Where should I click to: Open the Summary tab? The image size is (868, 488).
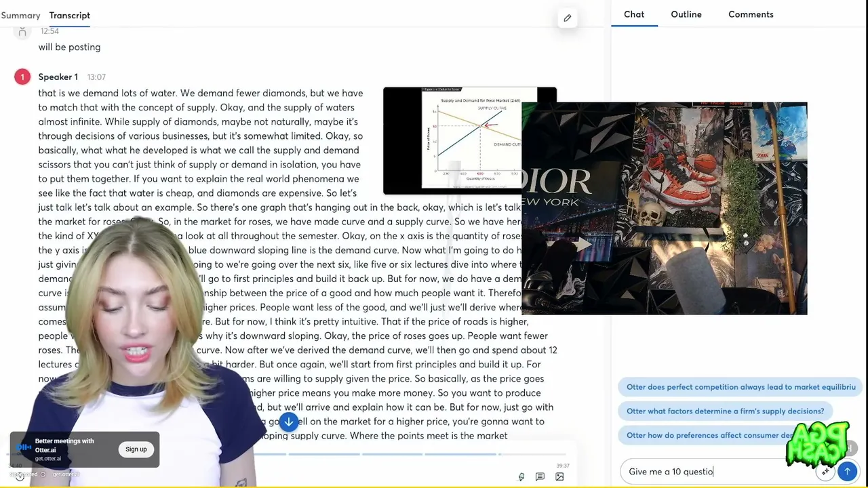(x=20, y=15)
